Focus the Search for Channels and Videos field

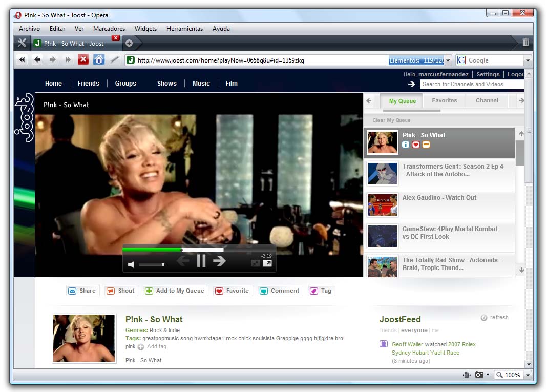point(472,84)
